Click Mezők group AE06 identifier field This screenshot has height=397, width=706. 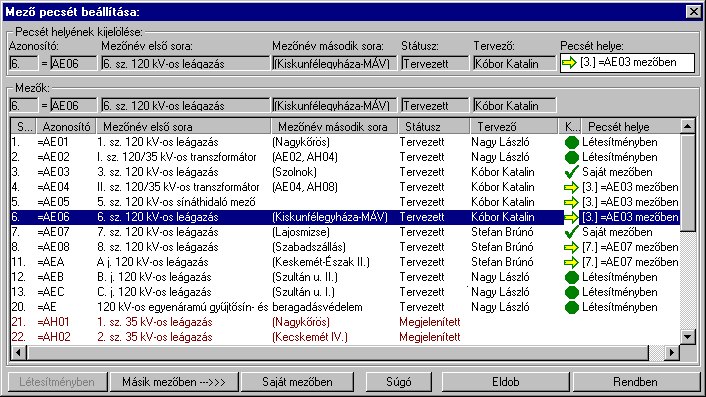tap(73, 105)
